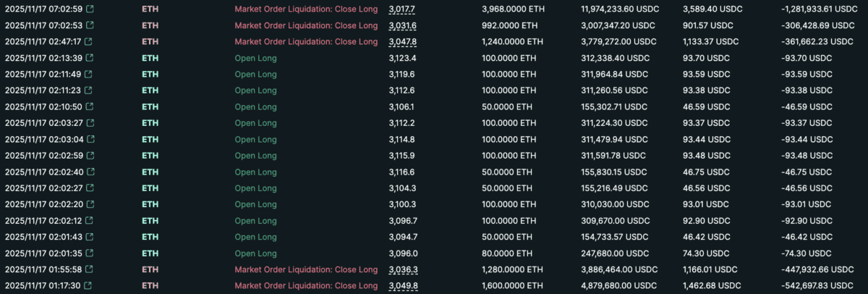Viewport: 868px width, 294px height.
Task: Open explorer link icon beside 07:02:53 timestamp
Action: (88, 25)
